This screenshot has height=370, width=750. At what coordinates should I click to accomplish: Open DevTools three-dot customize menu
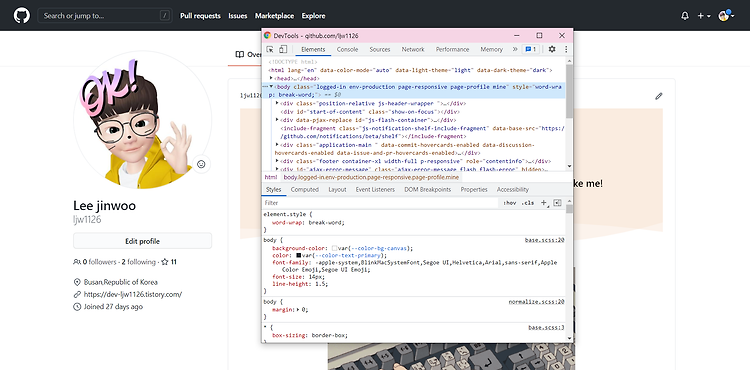[x=566, y=49]
